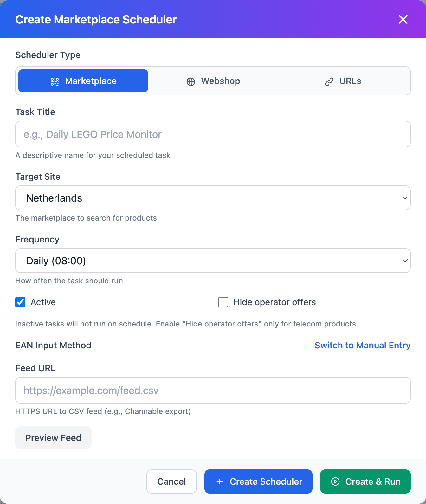This screenshot has width=426, height=504.
Task: Click the link icon beside URLs
Action: 329,81
